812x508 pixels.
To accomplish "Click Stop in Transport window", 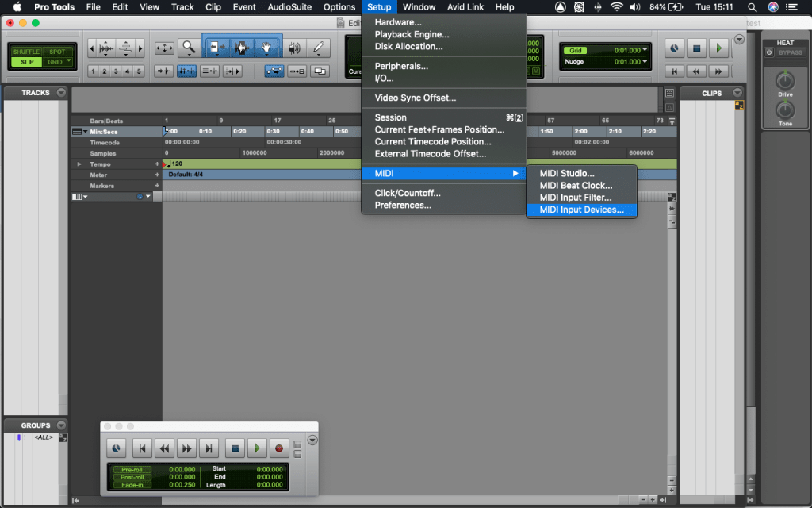I will tap(235, 448).
